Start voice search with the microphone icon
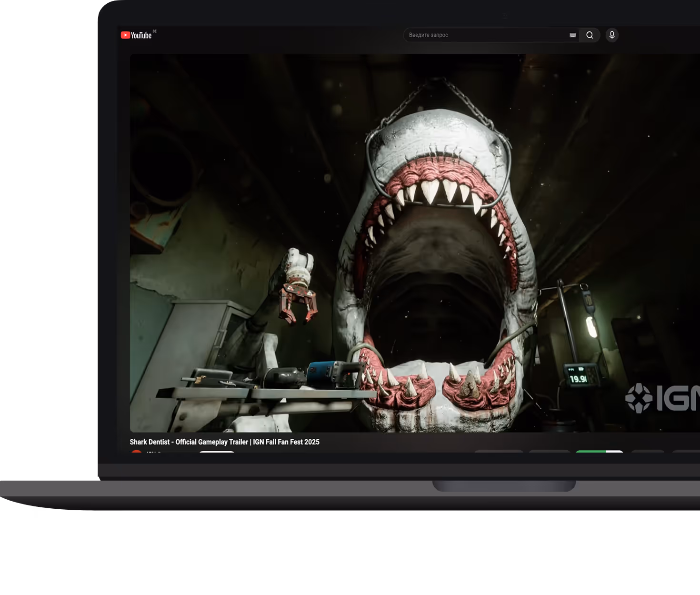The width and height of the screenshot is (700, 595). [x=612, y=35]
